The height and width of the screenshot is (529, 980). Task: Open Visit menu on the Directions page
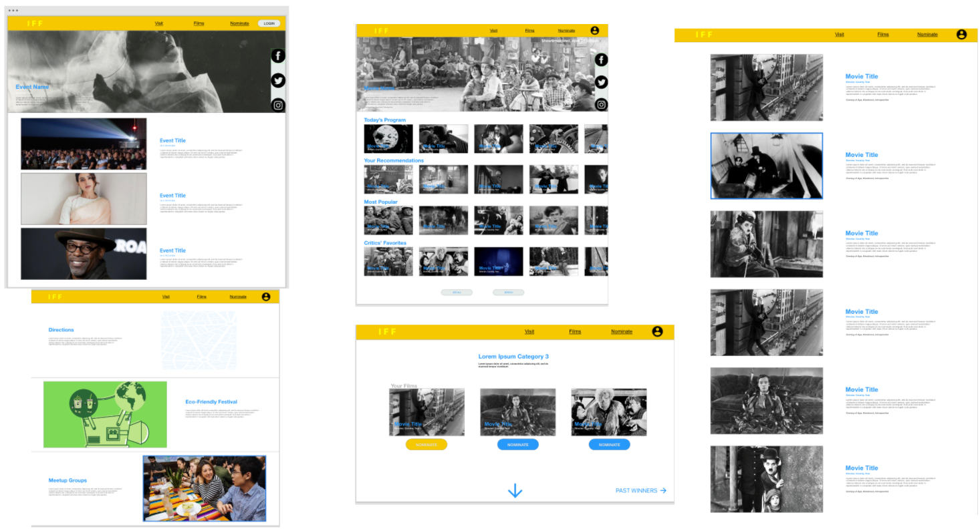coord(166,297)
